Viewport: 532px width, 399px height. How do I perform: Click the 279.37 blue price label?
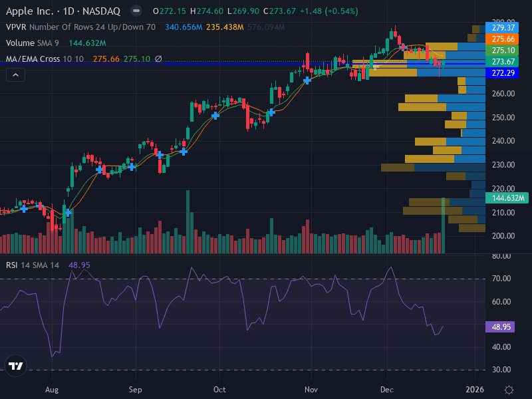coord(502,27)
